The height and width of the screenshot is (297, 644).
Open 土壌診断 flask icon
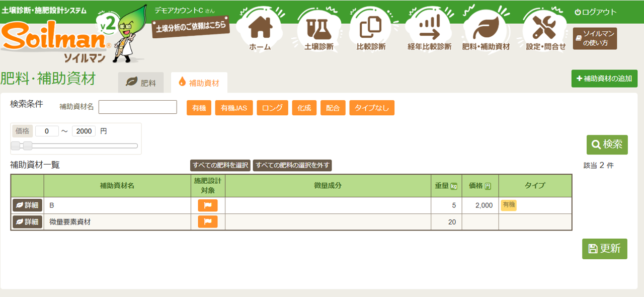(x=318, y=30)
